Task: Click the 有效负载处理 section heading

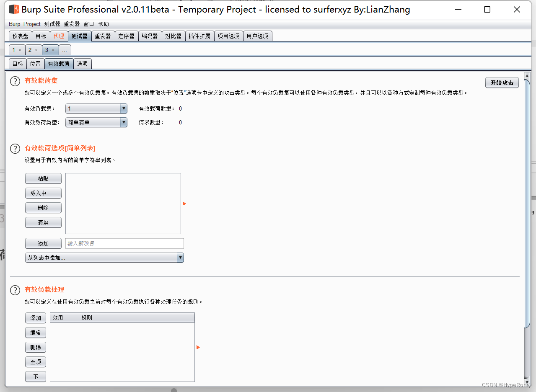Action: [44, 289]
